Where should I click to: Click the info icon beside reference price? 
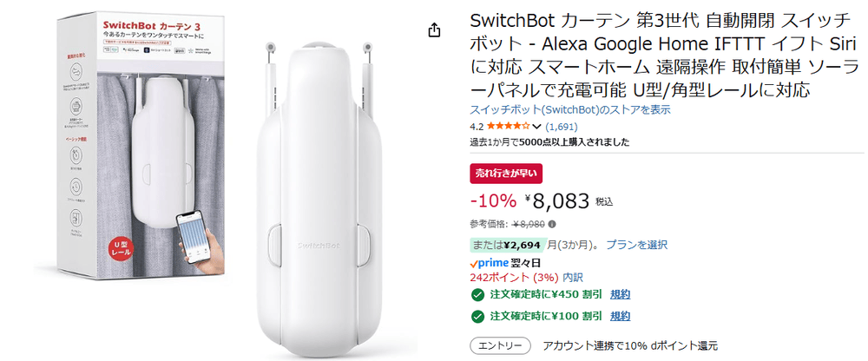[x=552, y=223]
